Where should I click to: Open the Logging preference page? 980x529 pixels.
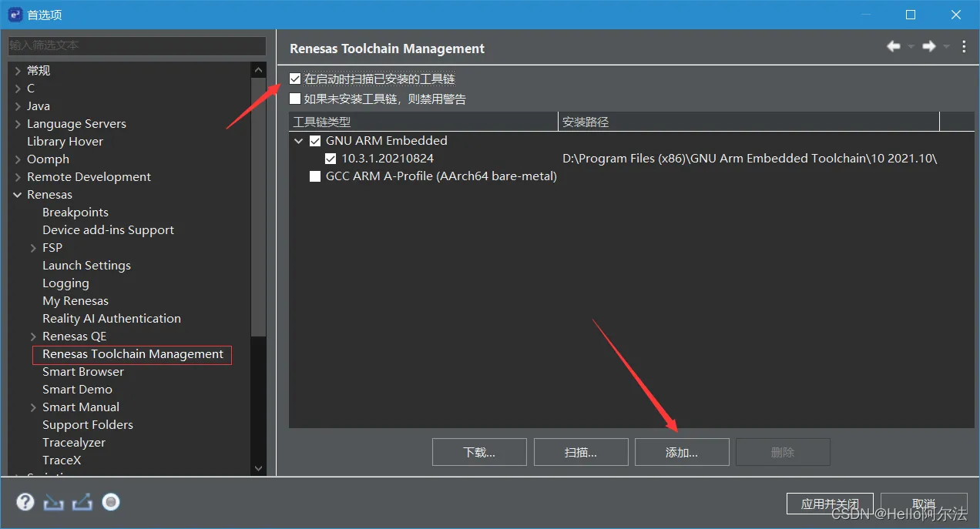65,283
